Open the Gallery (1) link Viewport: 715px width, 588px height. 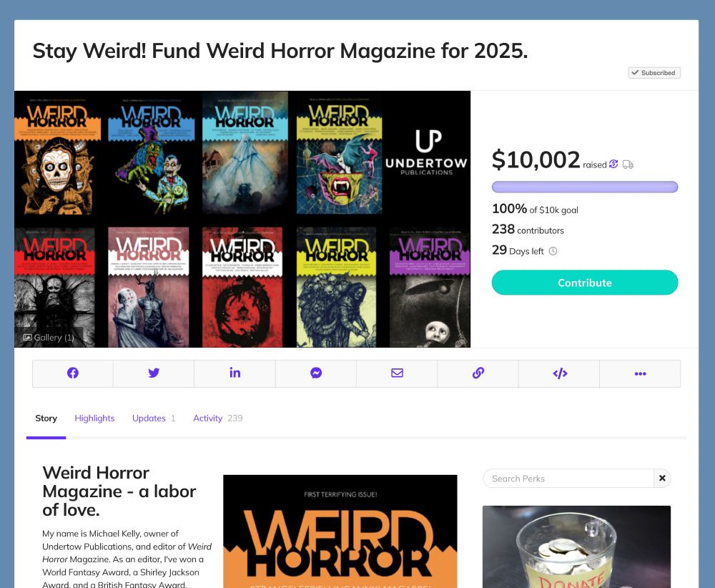point(49,337)
